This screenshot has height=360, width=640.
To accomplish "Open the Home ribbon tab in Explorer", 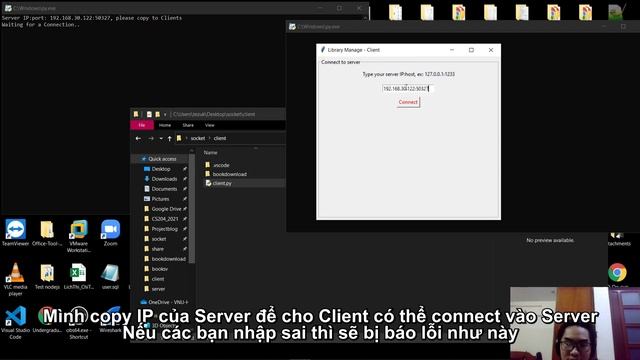I will [165, 125].
